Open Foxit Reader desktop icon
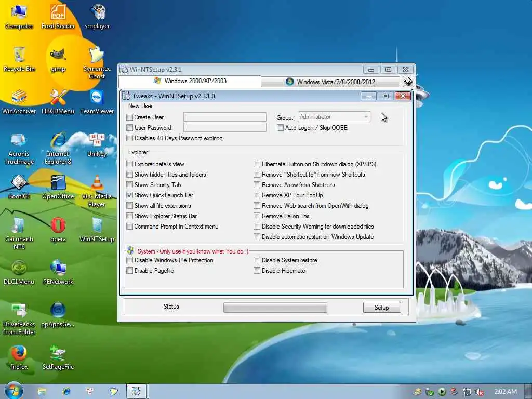 (x=58, y=16)
